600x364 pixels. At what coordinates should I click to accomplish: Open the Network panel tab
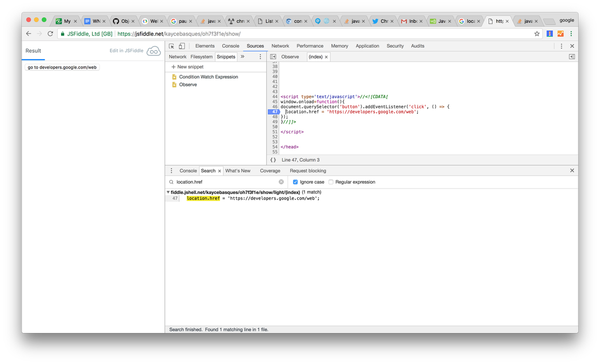[x=280, y=46]
